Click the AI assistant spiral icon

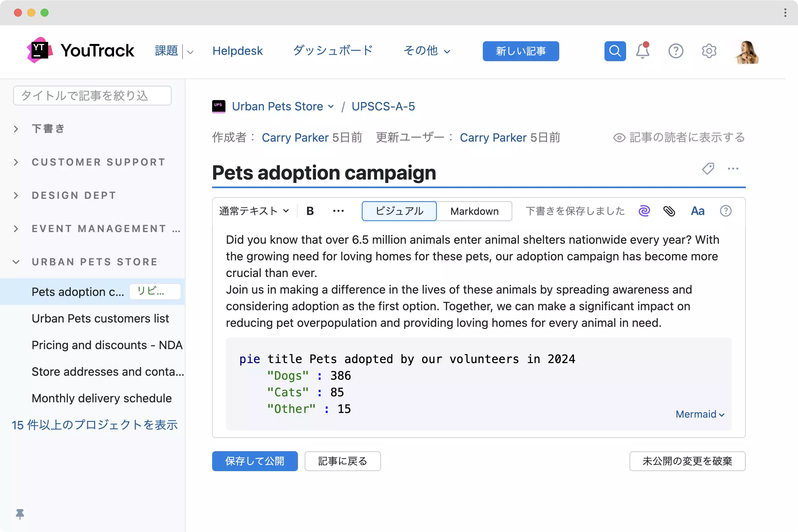click(x=644, y=211)
